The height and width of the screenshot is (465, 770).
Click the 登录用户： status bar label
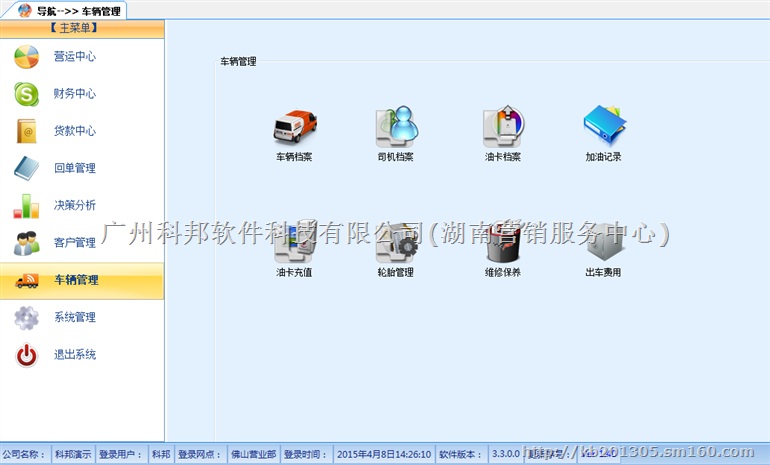point(120,454)
